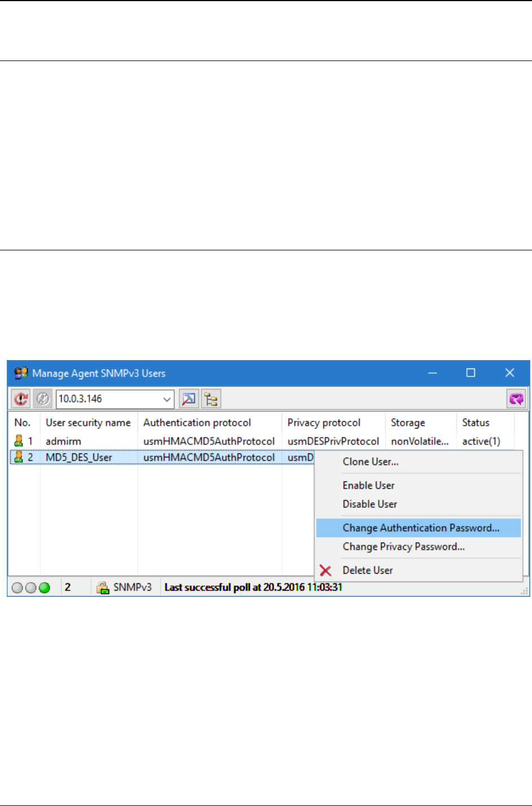Click the red refresh/poll toolbar icon

[21, 399]
